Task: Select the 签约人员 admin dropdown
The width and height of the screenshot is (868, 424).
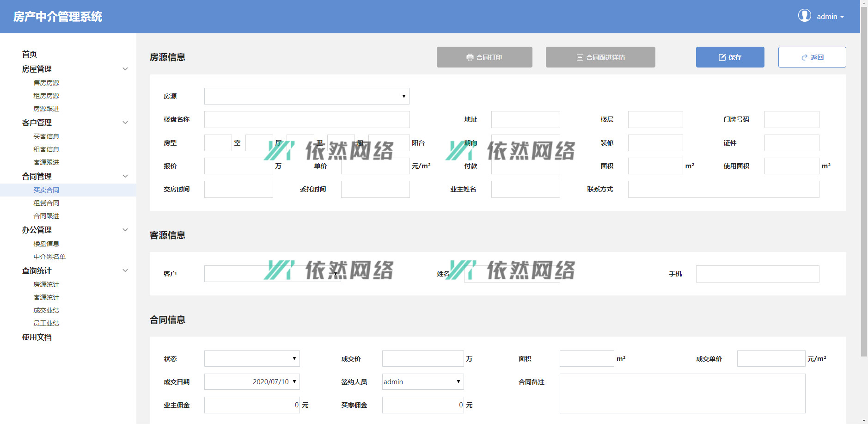Action: [x=422, y=381]
